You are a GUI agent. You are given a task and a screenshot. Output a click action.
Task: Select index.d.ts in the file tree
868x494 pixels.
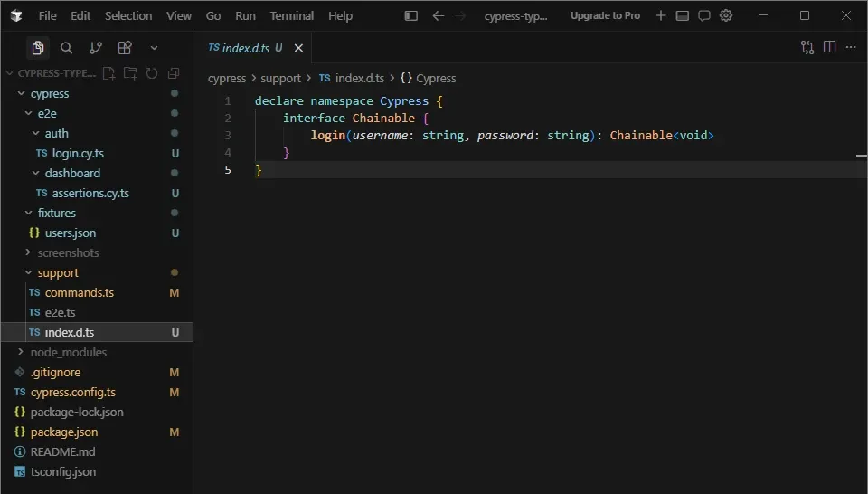pos(97,332)
